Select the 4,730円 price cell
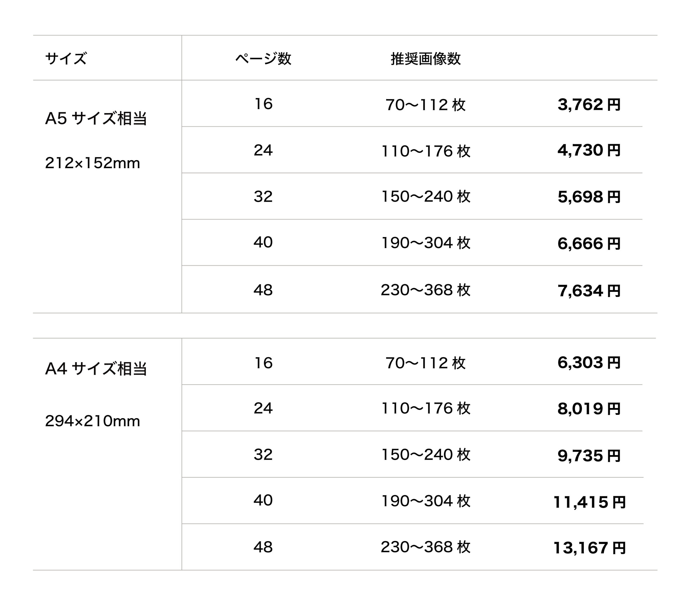This screenshot has width=700, height=595. 589,150
